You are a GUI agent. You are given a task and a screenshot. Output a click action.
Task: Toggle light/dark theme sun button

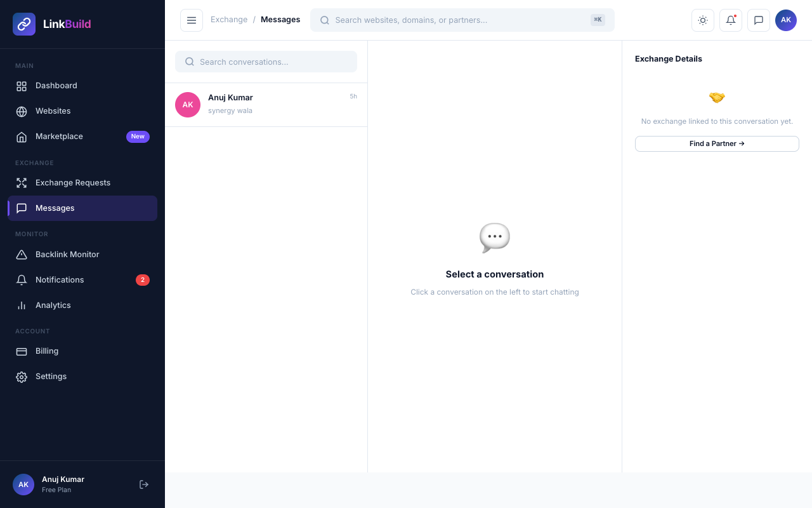coord(703,20)
